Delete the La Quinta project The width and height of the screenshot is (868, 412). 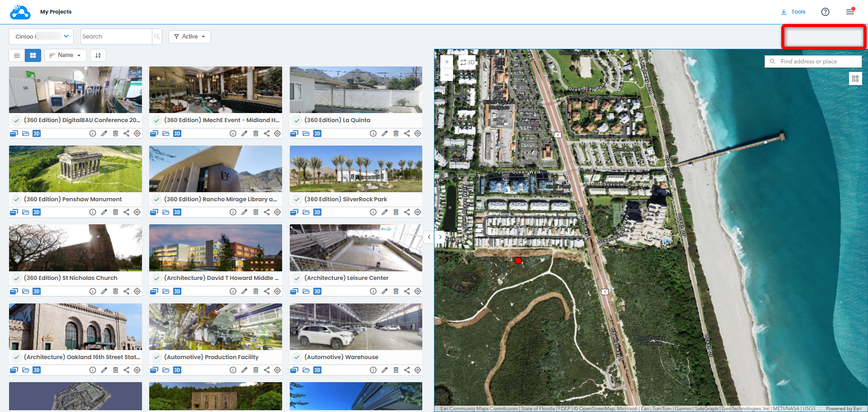pyautogui.click(x=396, y=133)
